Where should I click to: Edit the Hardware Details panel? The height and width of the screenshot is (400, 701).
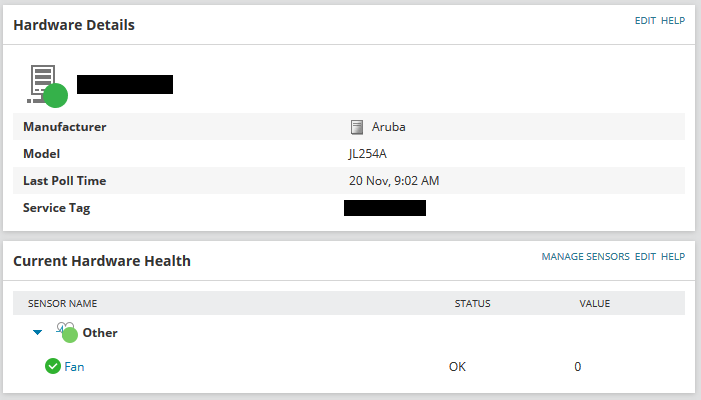point(645,20)
